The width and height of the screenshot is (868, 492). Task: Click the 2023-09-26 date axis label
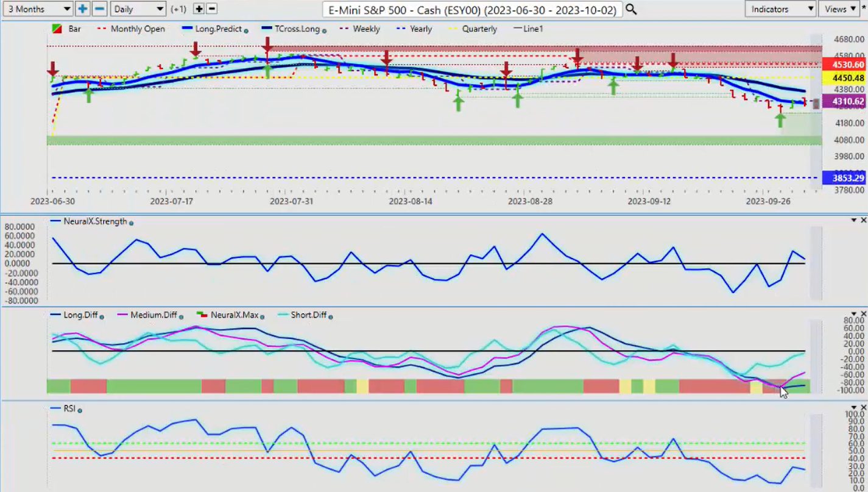(768, 201)
